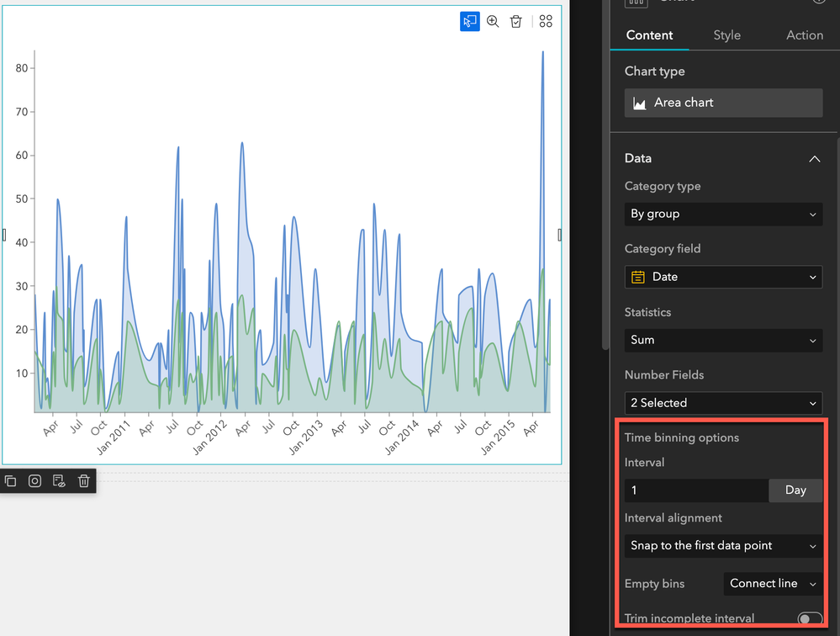Screen dimensions: 840x636
Task: Open the Category type By group dropdown
Action: (x=723, y=214)
